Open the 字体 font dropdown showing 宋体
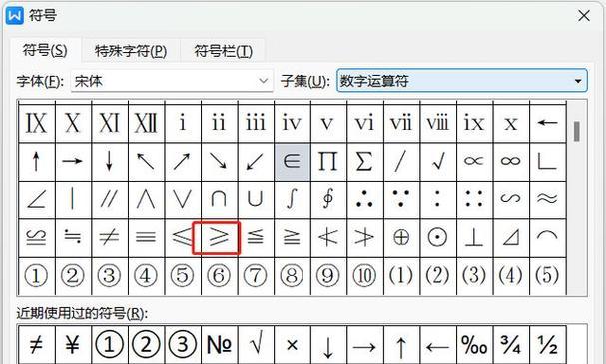The height and width of the screenshot is (364, 606). 172,81
